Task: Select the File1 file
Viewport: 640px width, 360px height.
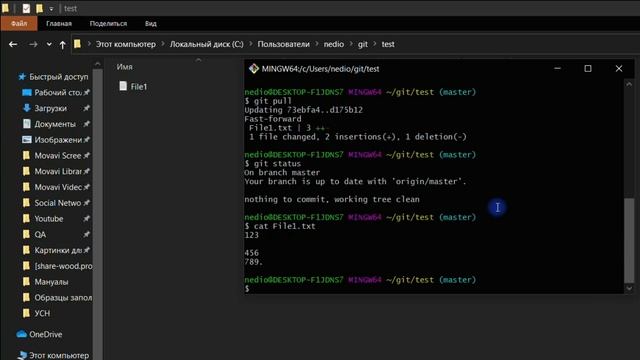Action: click(x=139, y=87)
